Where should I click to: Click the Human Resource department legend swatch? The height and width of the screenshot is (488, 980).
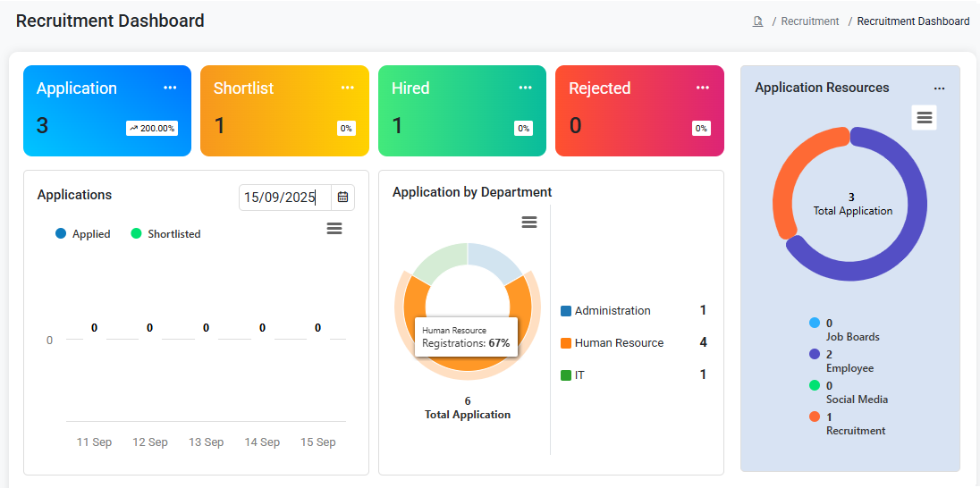[566, 343]
